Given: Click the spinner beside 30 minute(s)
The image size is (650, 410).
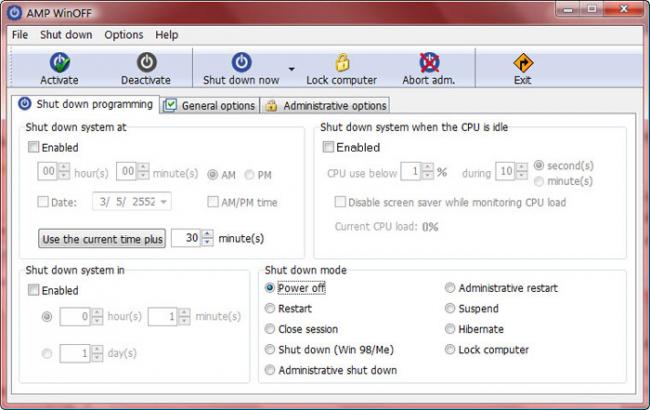Looking at the screenshot, I should (207, 238).
